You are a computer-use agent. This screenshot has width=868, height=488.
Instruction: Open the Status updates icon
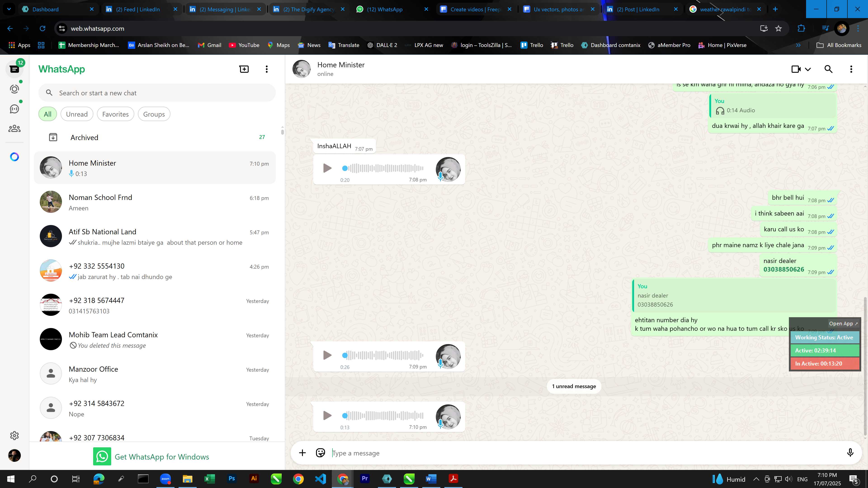(x=14, y=89)
